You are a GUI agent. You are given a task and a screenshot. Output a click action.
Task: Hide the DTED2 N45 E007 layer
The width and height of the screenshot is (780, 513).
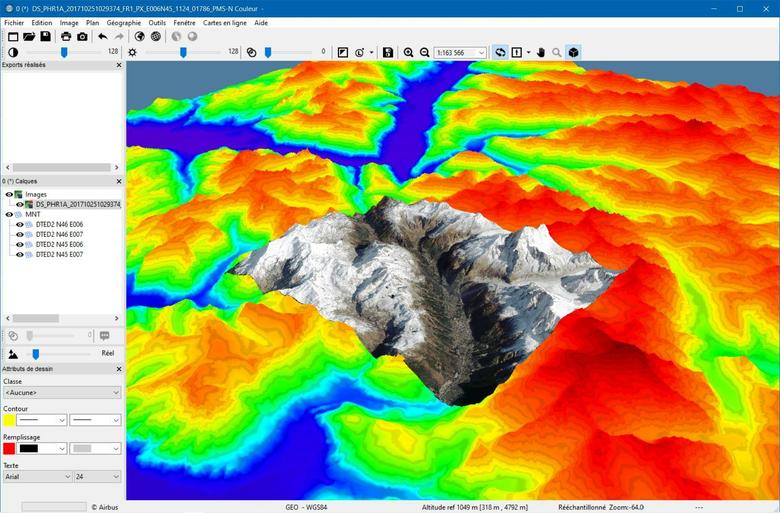tap(20, 254)
